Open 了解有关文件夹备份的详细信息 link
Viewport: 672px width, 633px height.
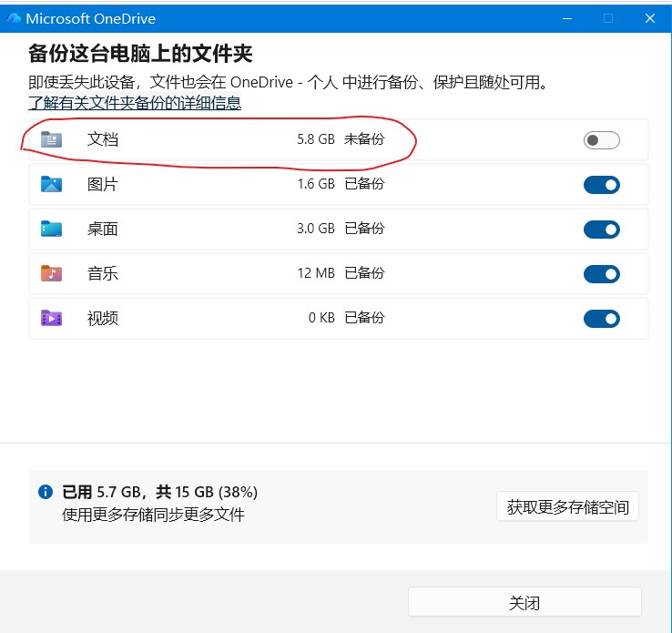(x=135, y=103)
